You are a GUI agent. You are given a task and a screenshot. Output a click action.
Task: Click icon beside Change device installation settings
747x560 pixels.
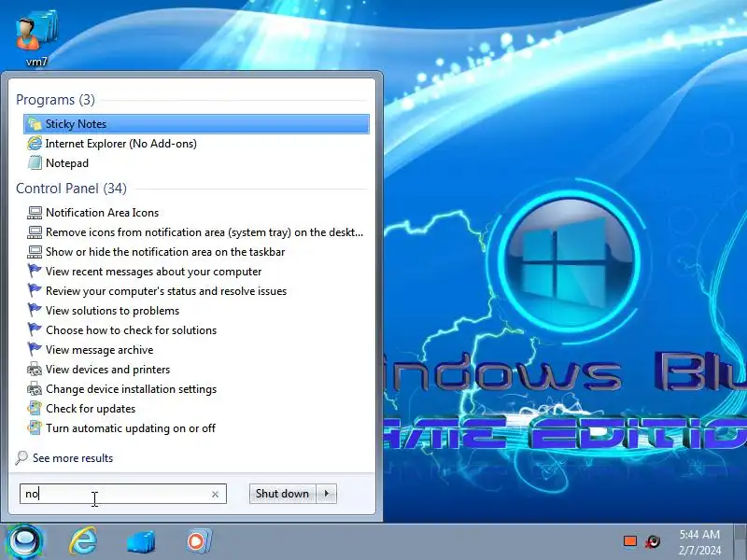pos(35,388)
